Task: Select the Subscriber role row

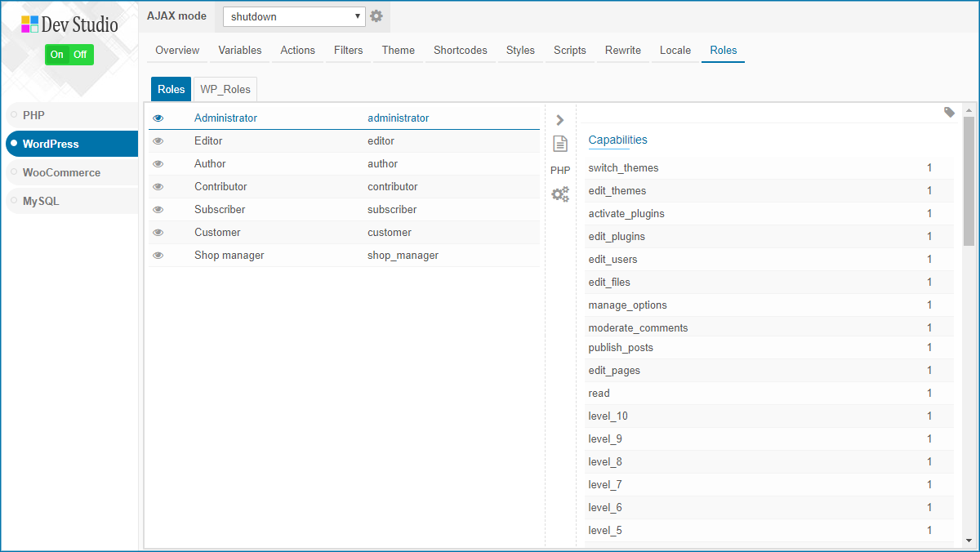Action: click(x=344, y=210)
